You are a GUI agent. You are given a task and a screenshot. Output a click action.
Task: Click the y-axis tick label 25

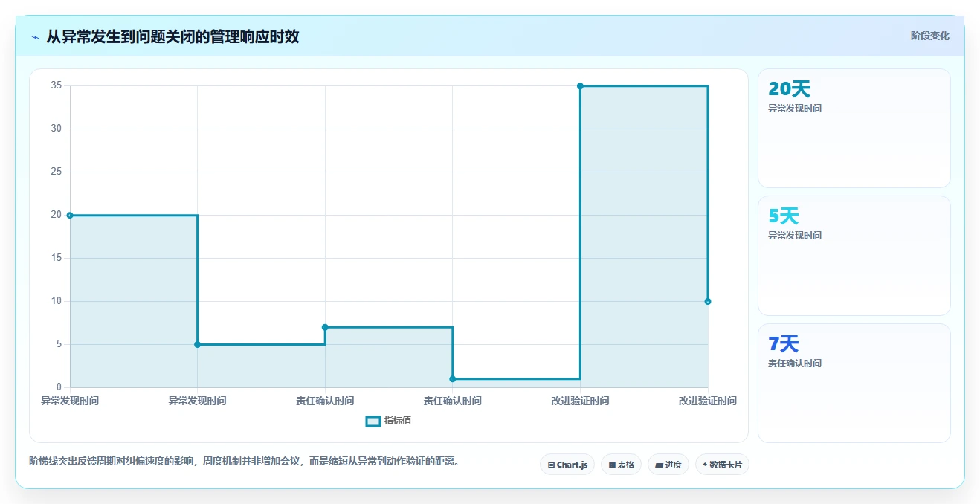(x=57, y=172)
